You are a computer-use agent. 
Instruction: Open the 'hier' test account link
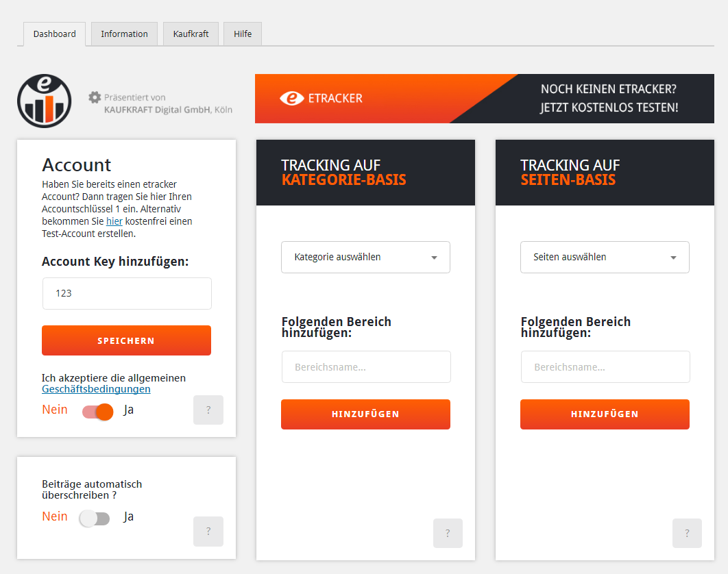(114, 221)
